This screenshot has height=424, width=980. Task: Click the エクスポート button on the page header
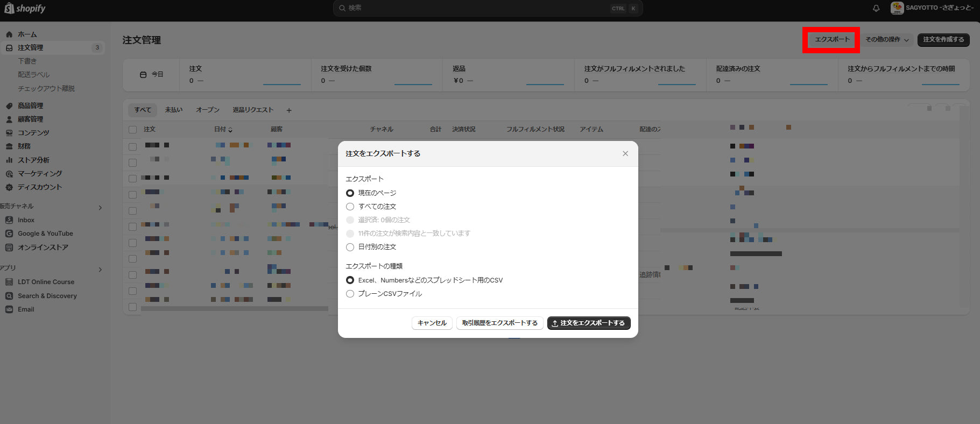pos(832,40)
